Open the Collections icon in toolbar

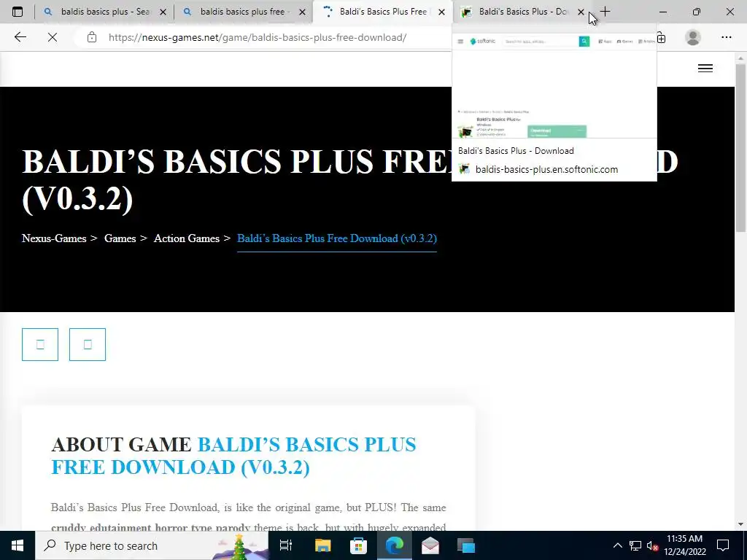(661, 37)
